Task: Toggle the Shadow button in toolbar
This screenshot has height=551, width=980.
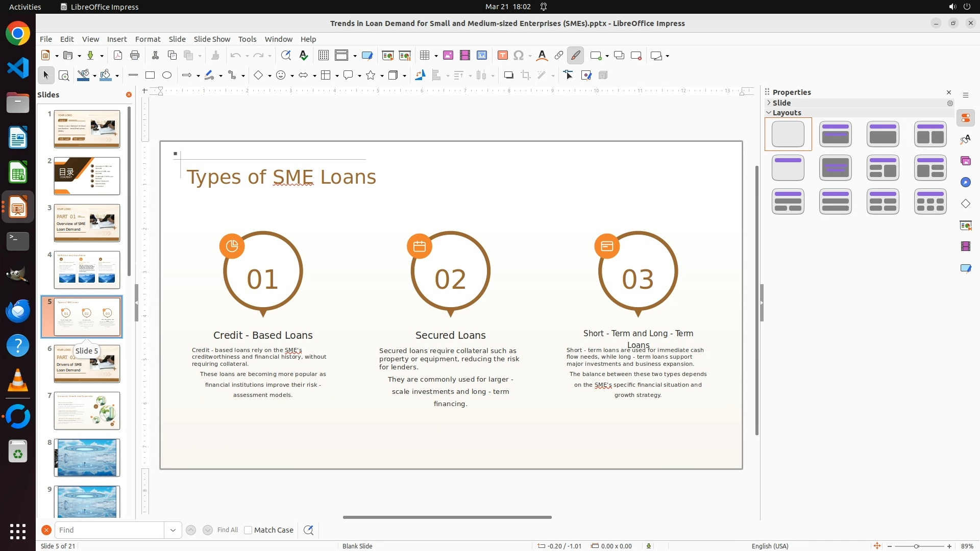Action: tap(508, 76)
